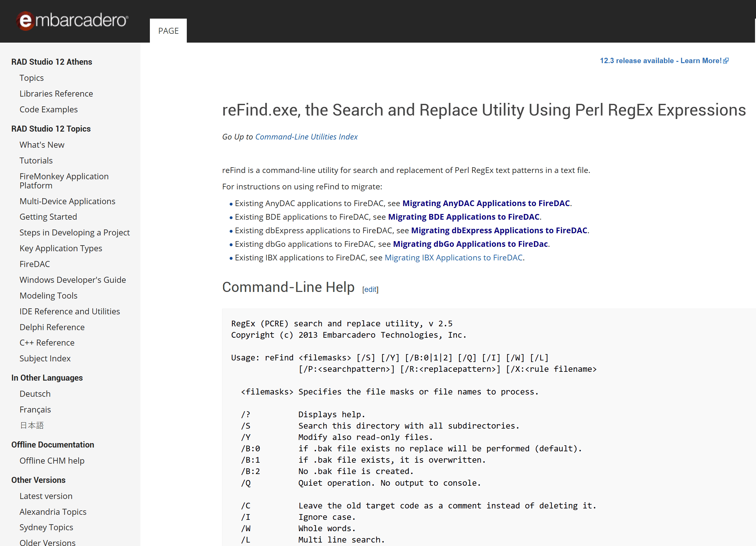Open Offline CHM help

pyautogui.click(x=52, y=461)
